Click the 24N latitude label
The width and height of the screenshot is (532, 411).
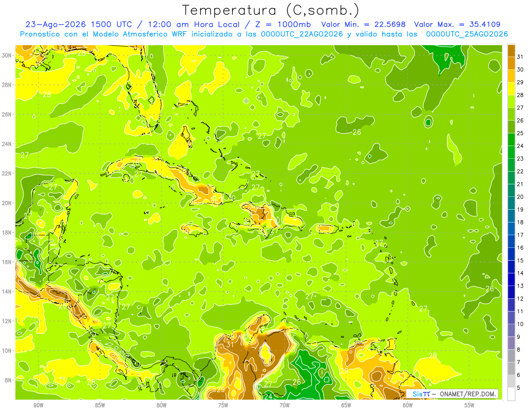7,144
